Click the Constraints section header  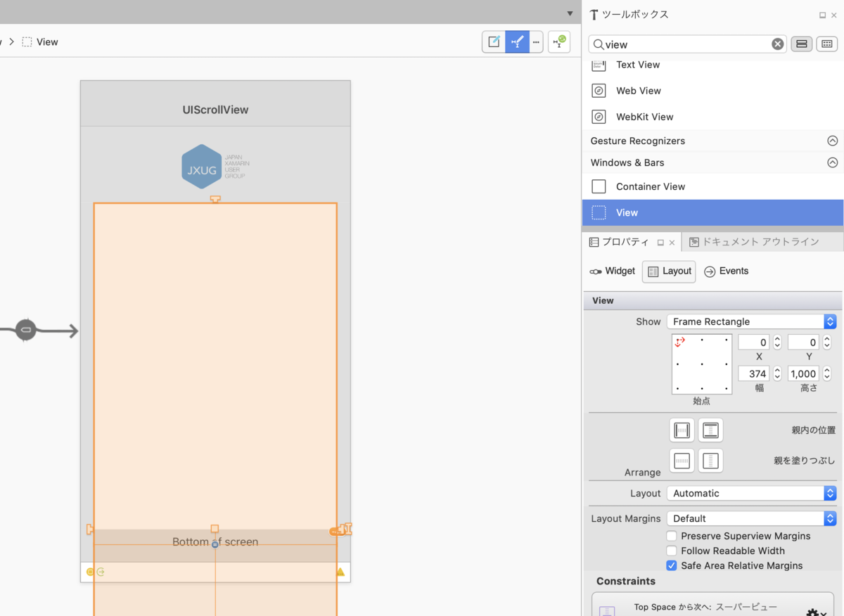pyautogui.click(x=625, y=581)
